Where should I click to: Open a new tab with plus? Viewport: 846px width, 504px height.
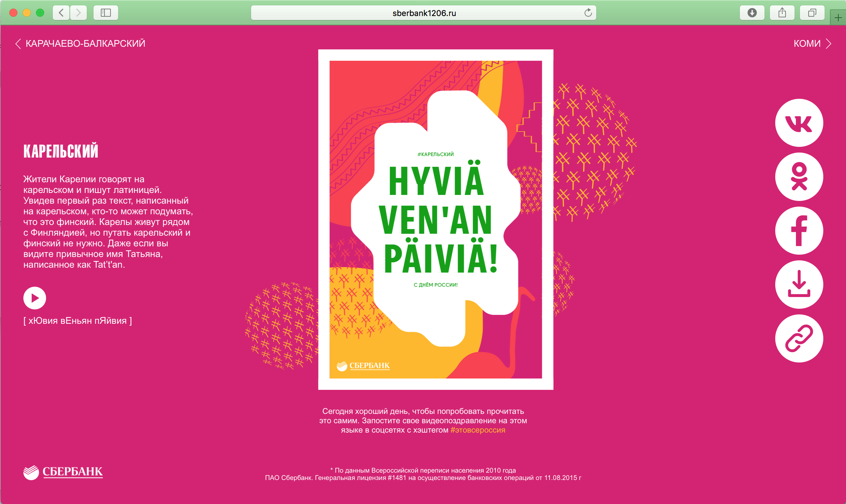coord(838,18)
